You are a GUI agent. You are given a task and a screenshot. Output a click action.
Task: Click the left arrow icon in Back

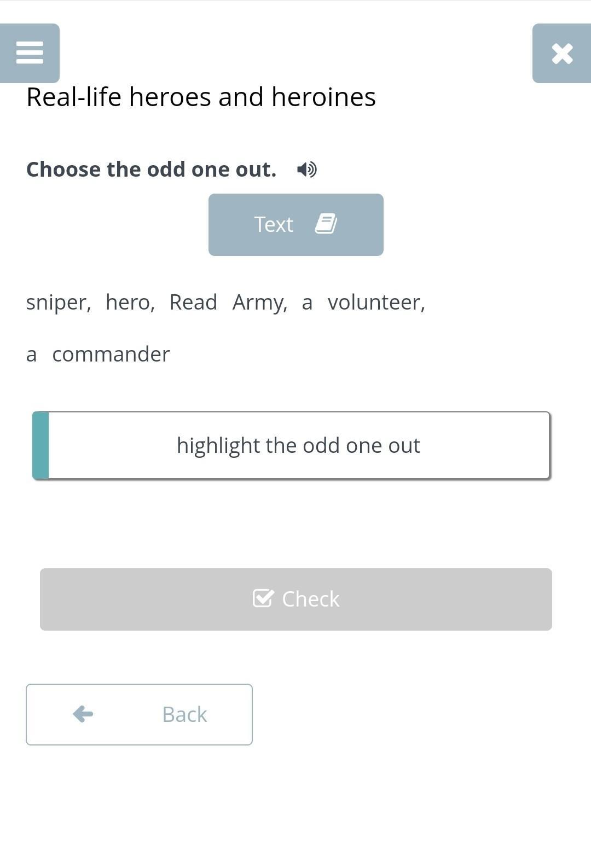coord(83,714)
